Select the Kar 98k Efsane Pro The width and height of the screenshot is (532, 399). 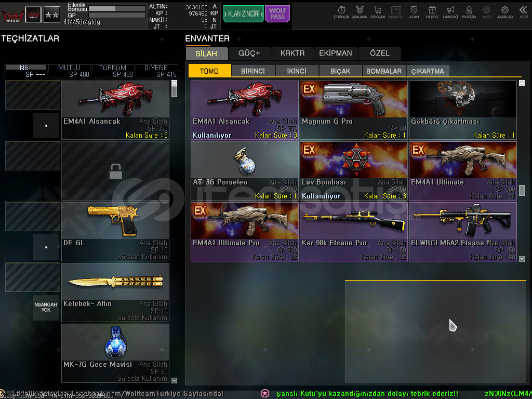[354, 231]
